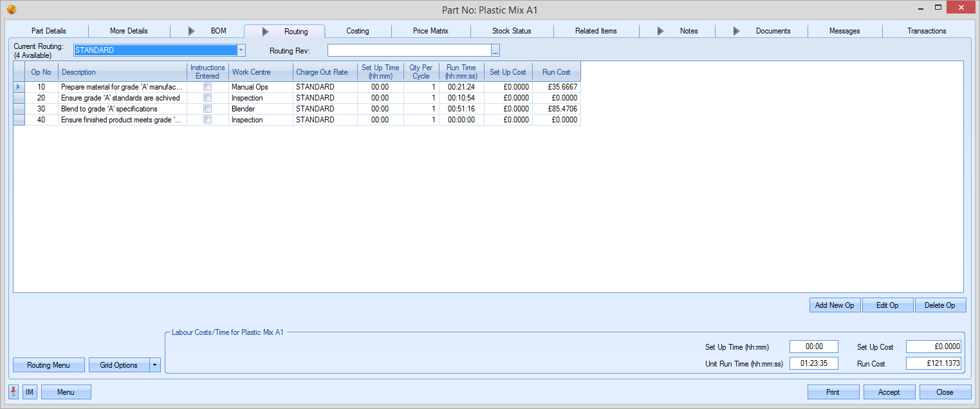The height and width of the screenshot is (409, 980).
Task: Click the Print button
Action: tap(833, 392)
